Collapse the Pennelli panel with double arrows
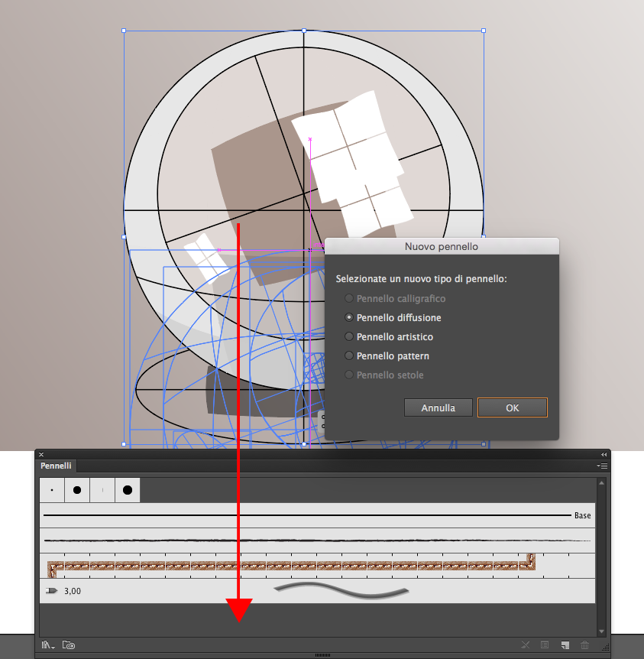The image size is (644, 659). tap(604, 454)
